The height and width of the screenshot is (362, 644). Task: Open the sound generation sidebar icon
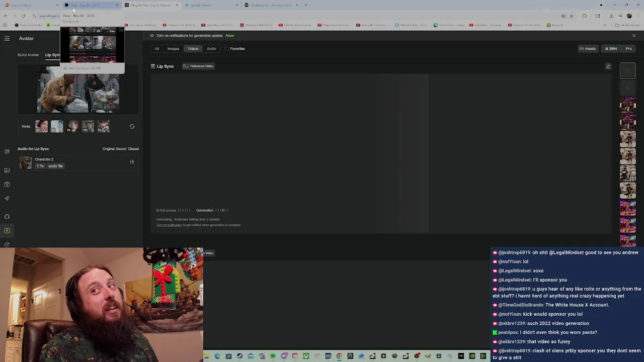point(7,199)
